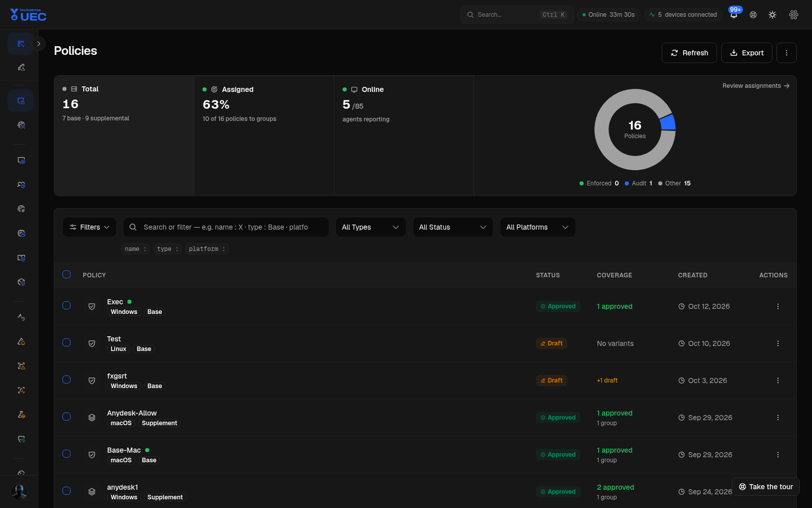Open actions menu for fxgsrt policy

[x=777, y=380]
